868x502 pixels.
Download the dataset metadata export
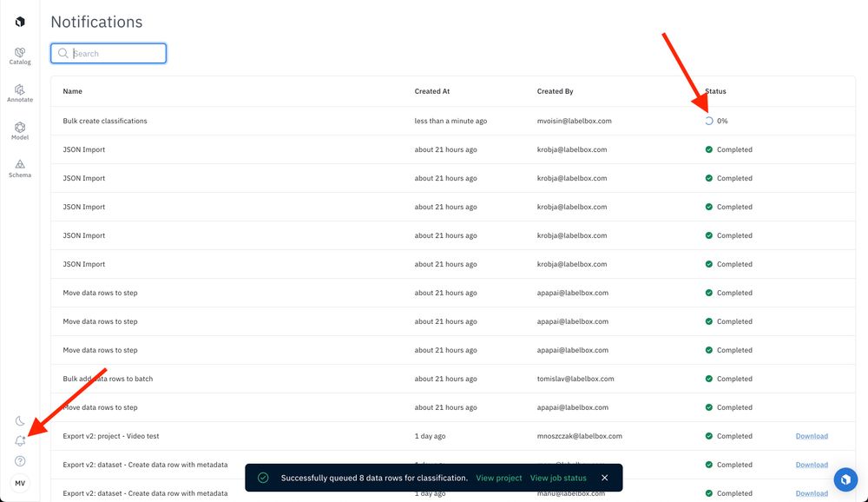coord(811,465)
